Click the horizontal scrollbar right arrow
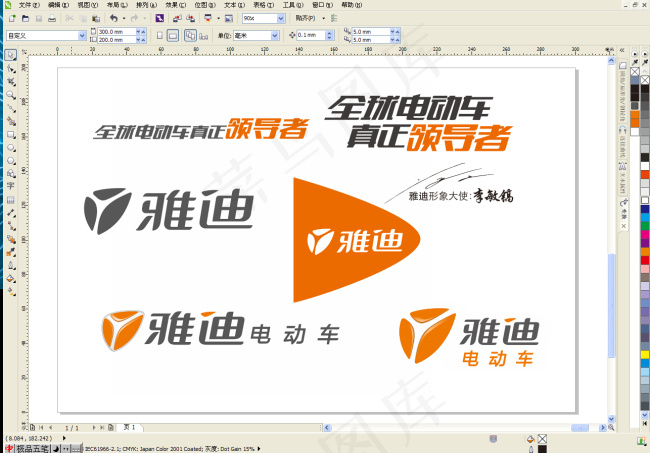The height and width of the screenshot is (453, 650). pos(603,427)
